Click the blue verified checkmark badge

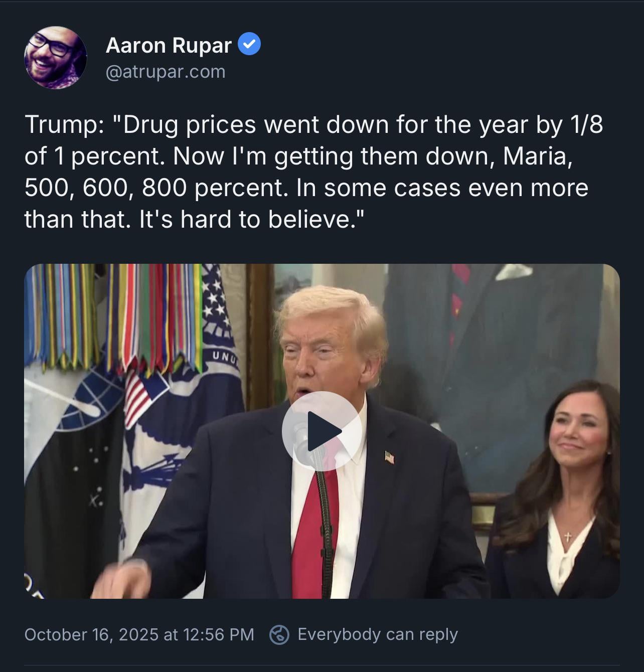[x=249, y=44]
